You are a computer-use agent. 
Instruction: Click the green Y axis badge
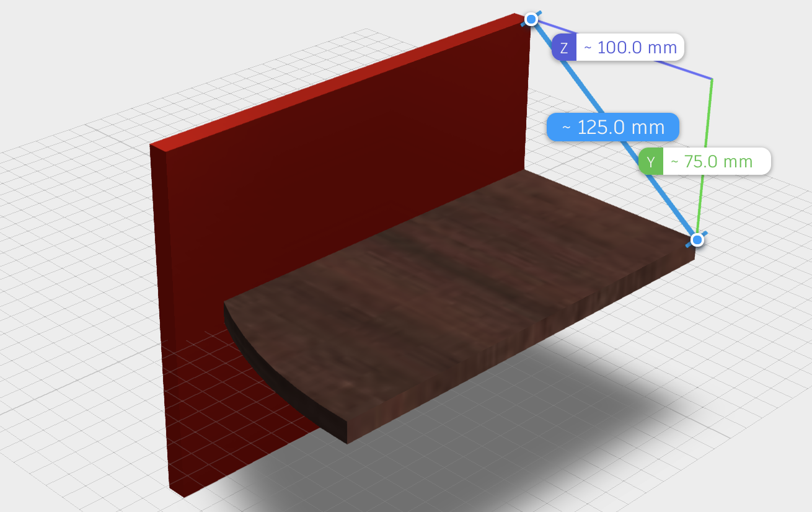pyautogui.click(x=651, y=162)
